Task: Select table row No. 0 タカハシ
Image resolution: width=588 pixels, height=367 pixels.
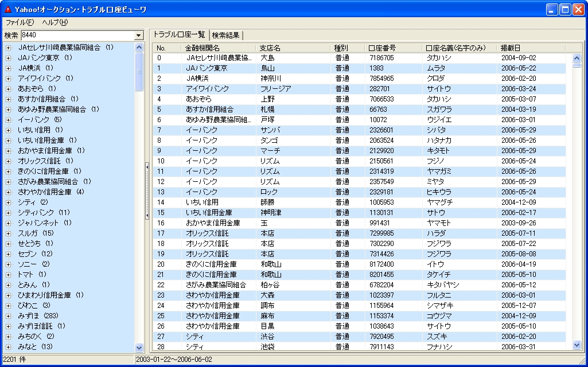Action: coord(359,58)
